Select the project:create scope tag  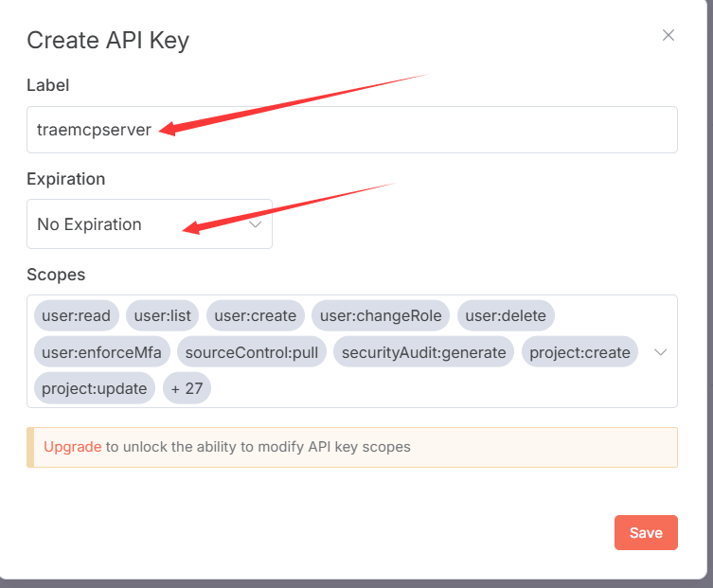click(x=579, y=352)
